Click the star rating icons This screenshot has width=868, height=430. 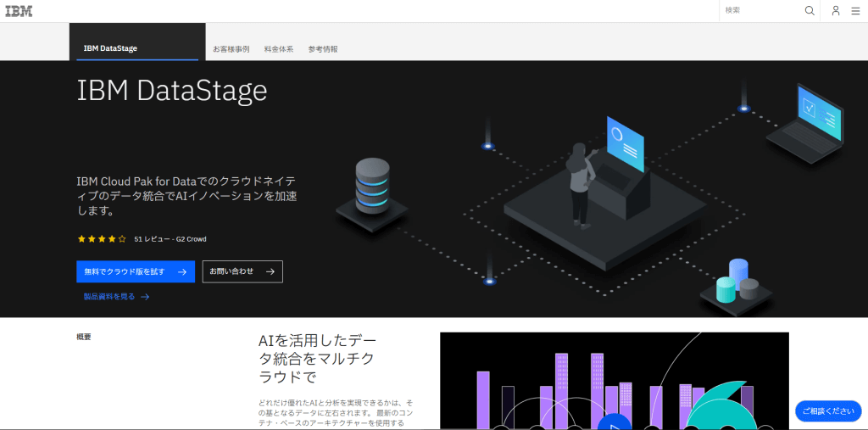click(102, 239)
